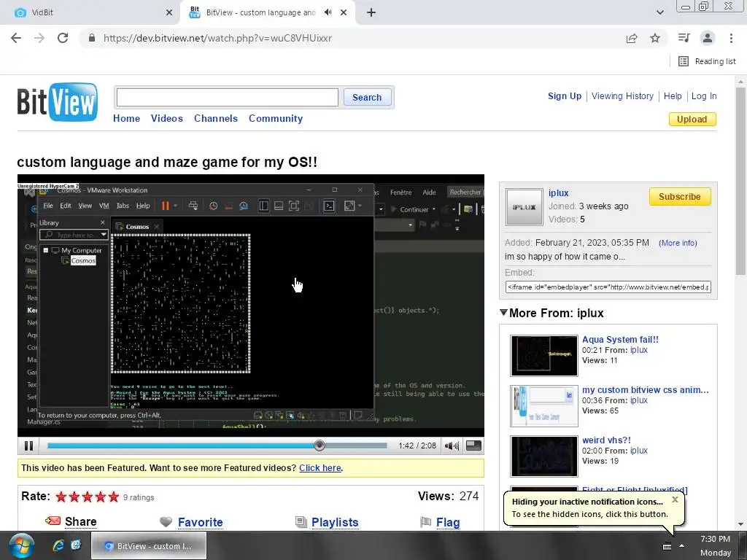The width and height of the screenshot is (747, 560).
Task: Flag this video link
Action: click(x=448, y=522)
